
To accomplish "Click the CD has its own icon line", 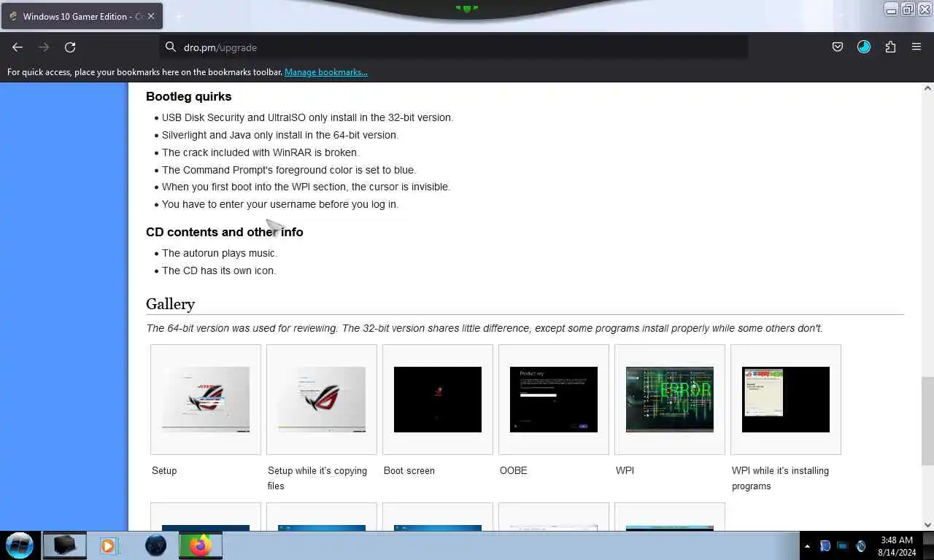I will click(219, 271).
